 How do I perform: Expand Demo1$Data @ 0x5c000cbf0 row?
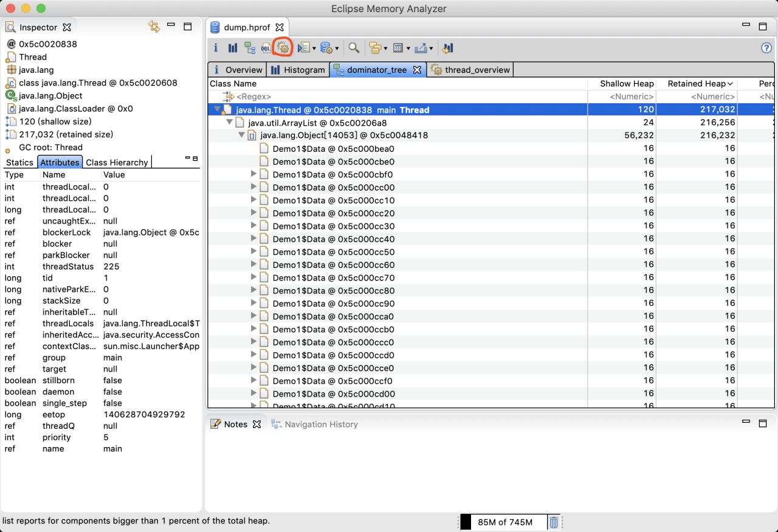[x=254, y=174]
